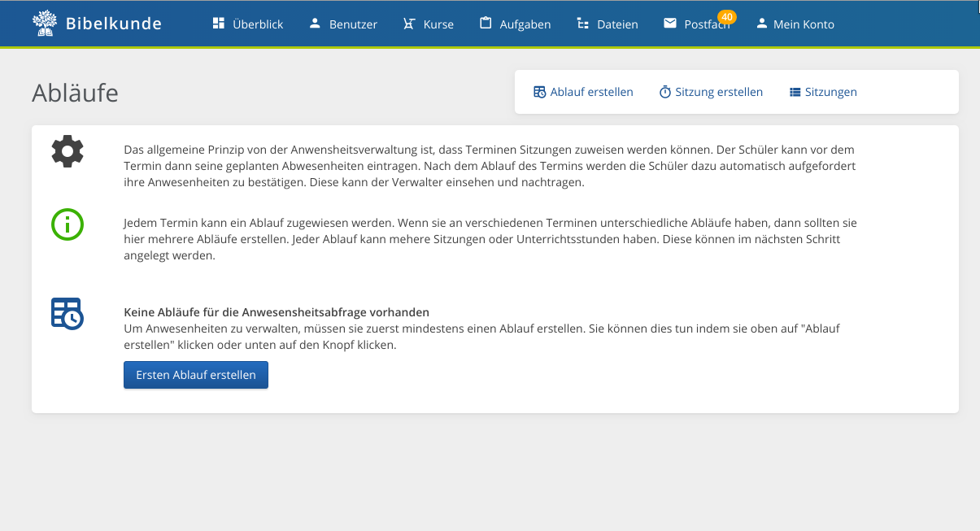
Task: Click the Bibelkunde tree logo icon
Action: coord(45,24)
